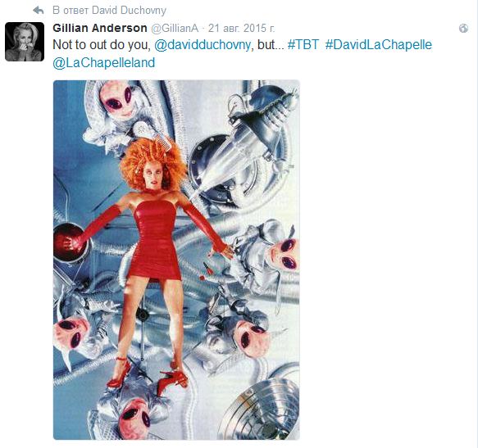Screen dimensions: 478x448
Task: Open the attached photo of the woman in the red dress
Action: pos(176,260)
